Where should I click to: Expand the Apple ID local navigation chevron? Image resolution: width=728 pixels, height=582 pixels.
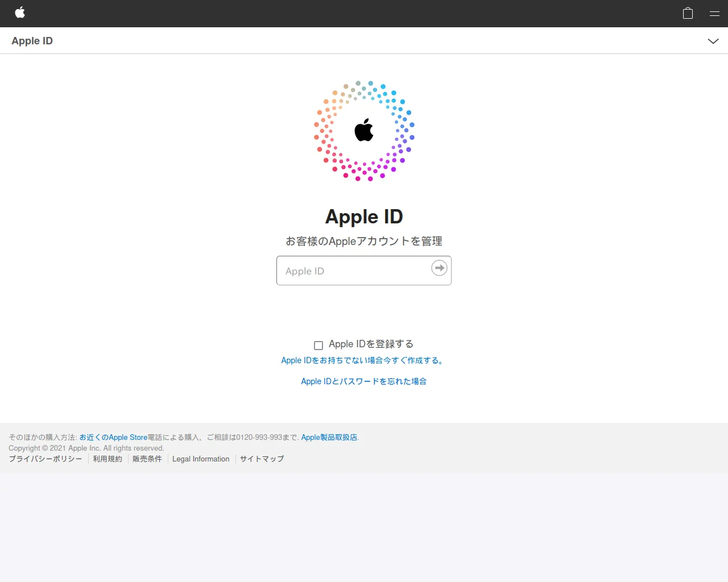713,41
